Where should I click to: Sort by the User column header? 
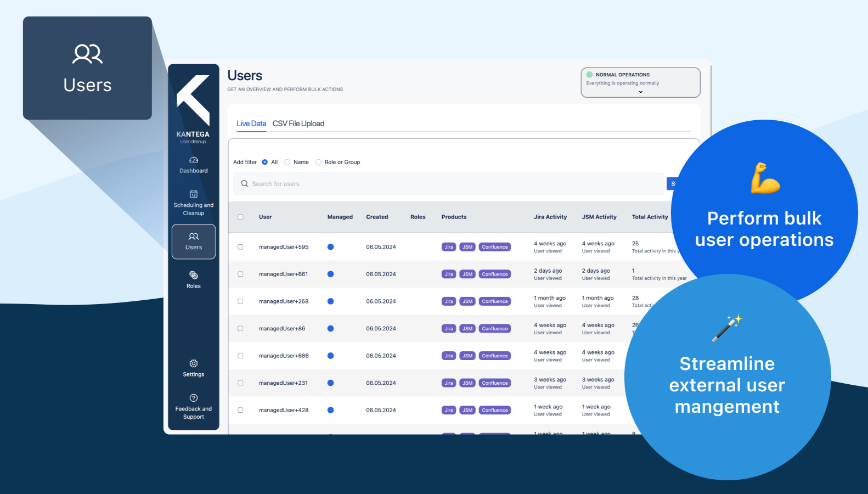[x=266, y=217]
